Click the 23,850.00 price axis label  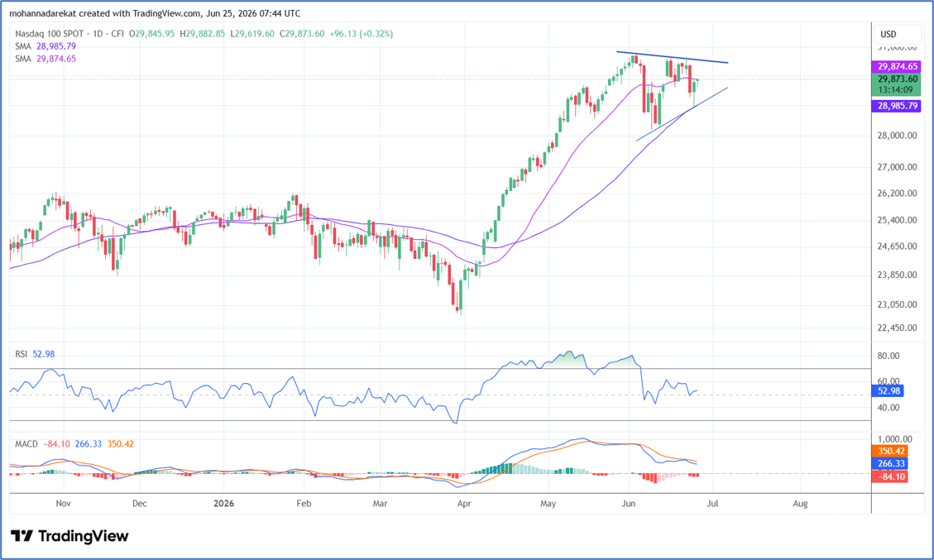click(x=897, y=275)
